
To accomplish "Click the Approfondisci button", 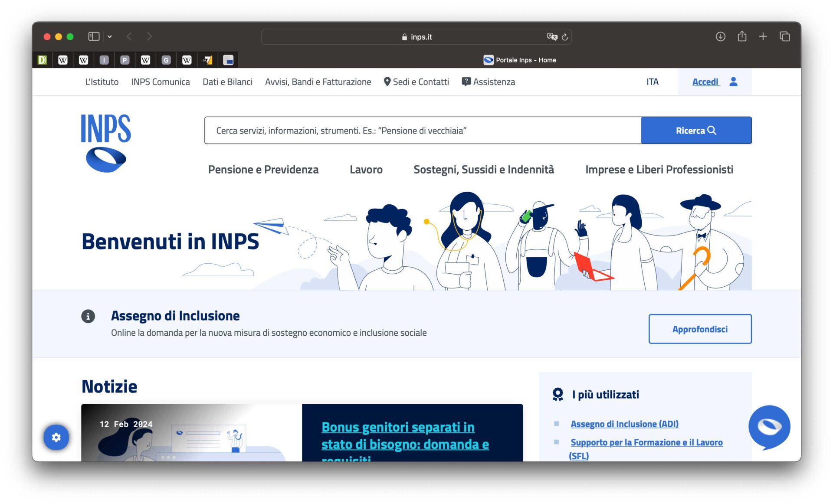I will 700,329.
